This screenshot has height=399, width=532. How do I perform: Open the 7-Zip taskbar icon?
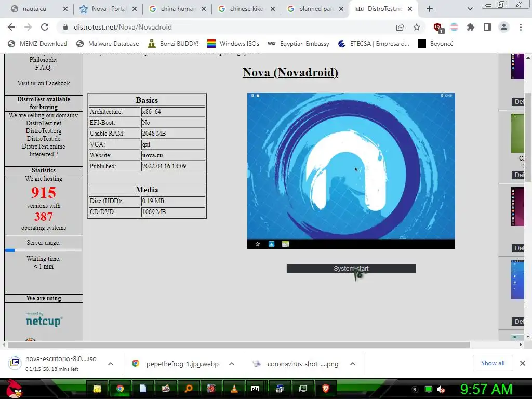pos(255,389)
